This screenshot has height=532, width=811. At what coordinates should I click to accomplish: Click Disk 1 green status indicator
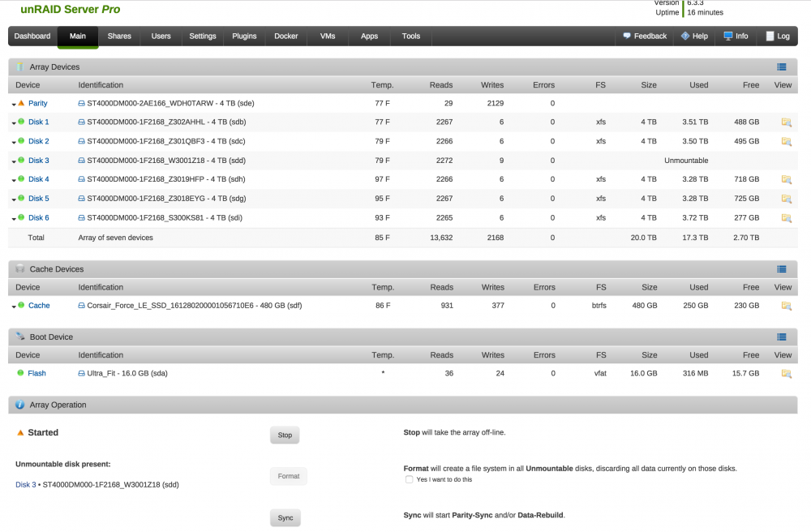tap(21, 122)
